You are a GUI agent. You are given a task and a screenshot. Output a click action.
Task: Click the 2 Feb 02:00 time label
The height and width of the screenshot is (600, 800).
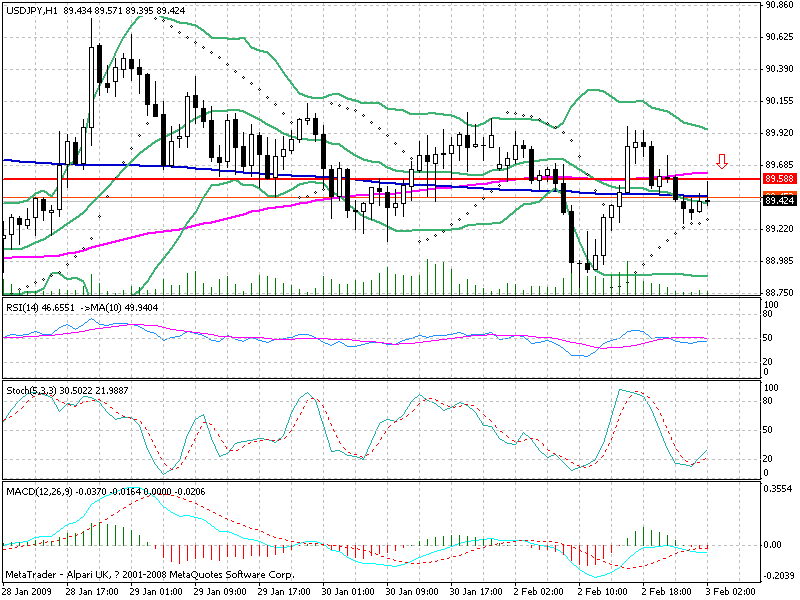pos(538,591)
